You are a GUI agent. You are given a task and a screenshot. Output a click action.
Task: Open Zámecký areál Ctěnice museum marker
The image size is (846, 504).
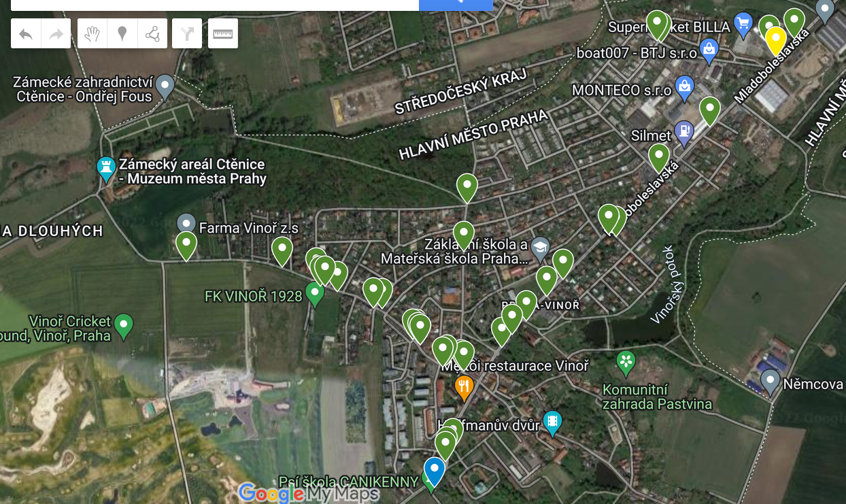tap(106, 169)
